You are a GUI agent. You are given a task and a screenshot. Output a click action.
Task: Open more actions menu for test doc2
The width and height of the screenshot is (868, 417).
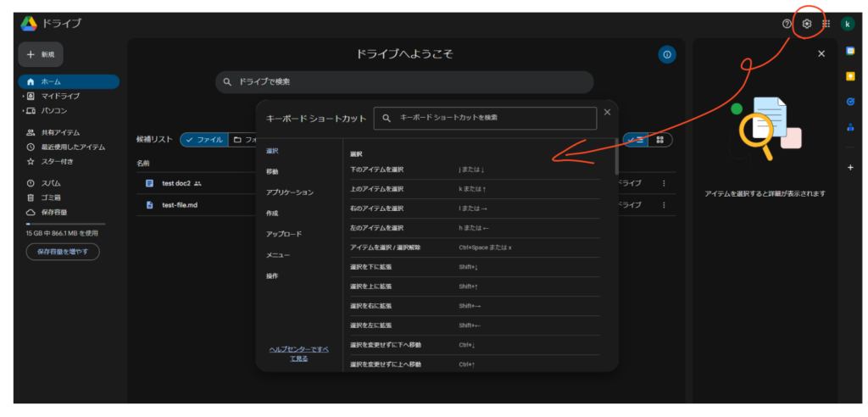point(664,183)
